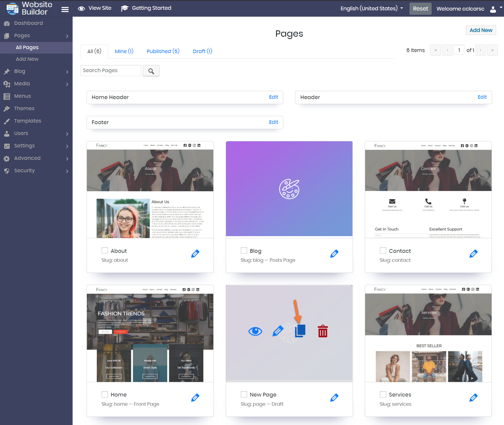Click Edit link for Home Header
This screenshot has height=425, width=504.
(x=273, y=97)
